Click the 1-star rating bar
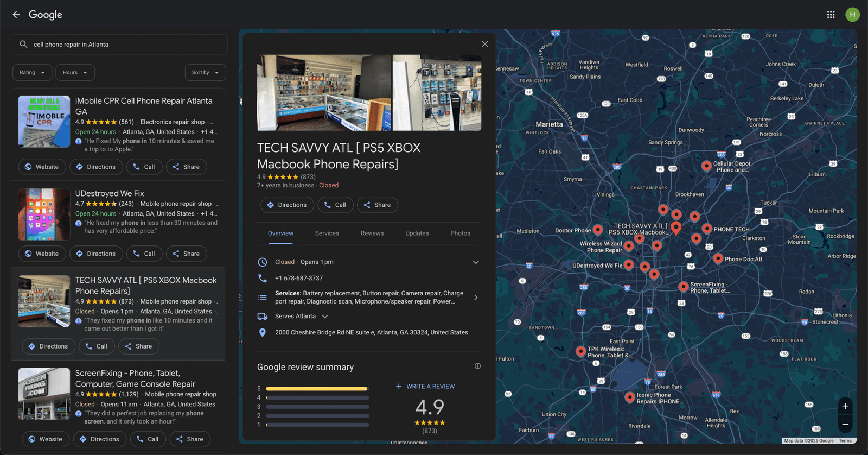868x455 pixels. pos(317,425)
